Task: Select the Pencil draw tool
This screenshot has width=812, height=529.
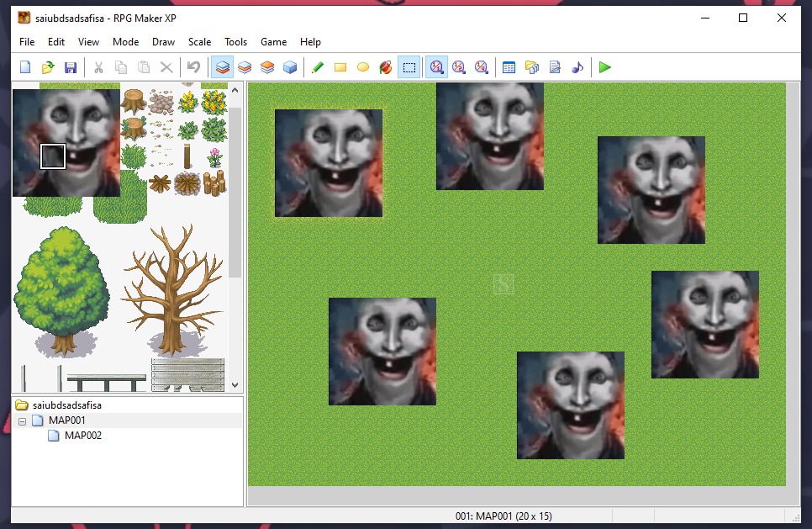Action: pos(318,67)
